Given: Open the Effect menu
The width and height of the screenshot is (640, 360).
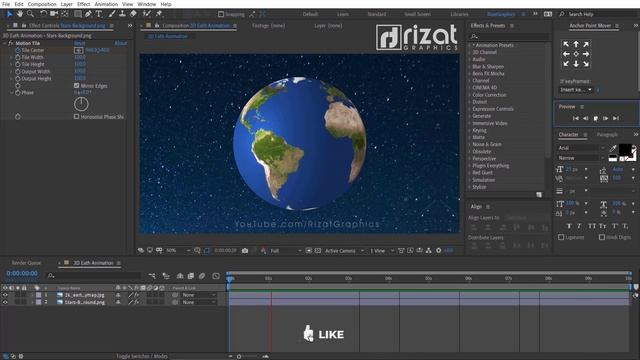Looking at the screenshot, I should [x=83, y=4].
